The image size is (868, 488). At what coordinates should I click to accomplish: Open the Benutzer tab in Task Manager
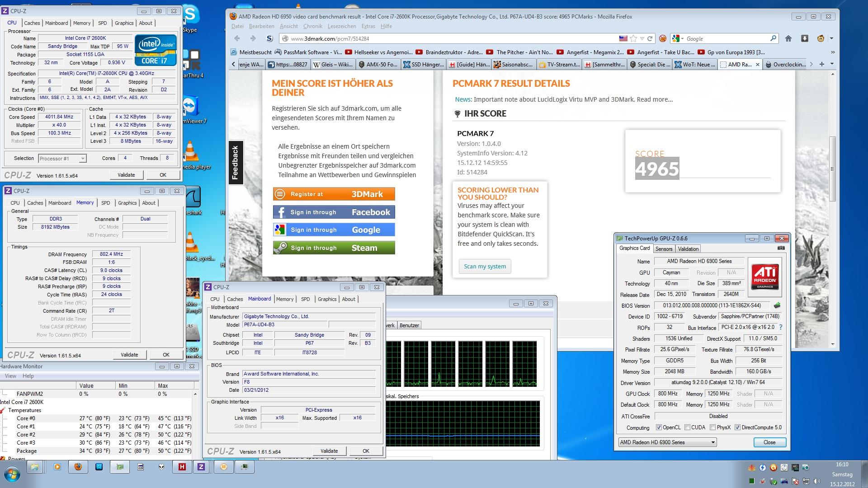pos(409,325)
